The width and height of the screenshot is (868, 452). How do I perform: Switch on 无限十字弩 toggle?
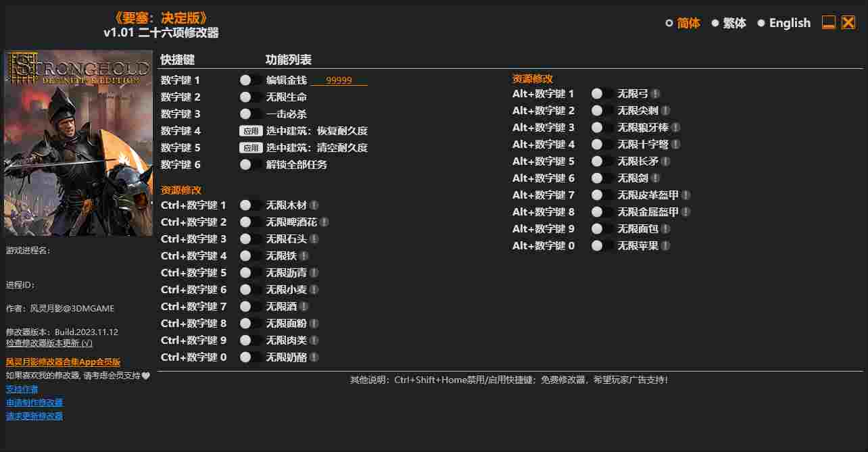[602, 144]
